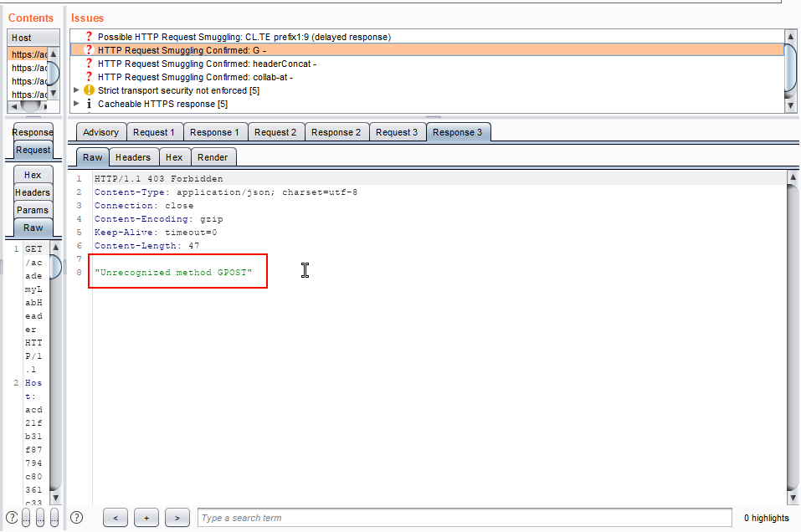Click the Issues list scroll-down arrow

click(790, 105)
